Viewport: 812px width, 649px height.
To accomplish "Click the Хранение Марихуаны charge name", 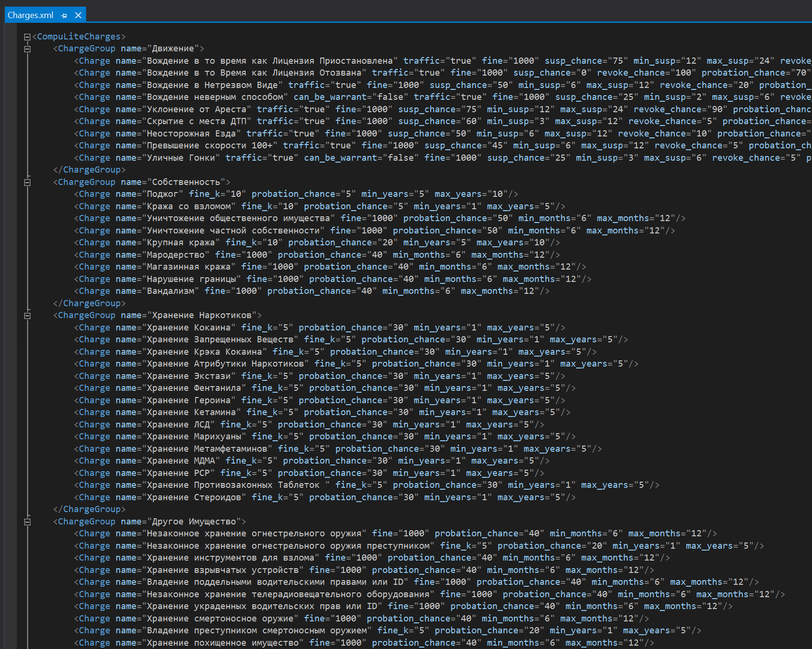I will [x=196, y=436].
